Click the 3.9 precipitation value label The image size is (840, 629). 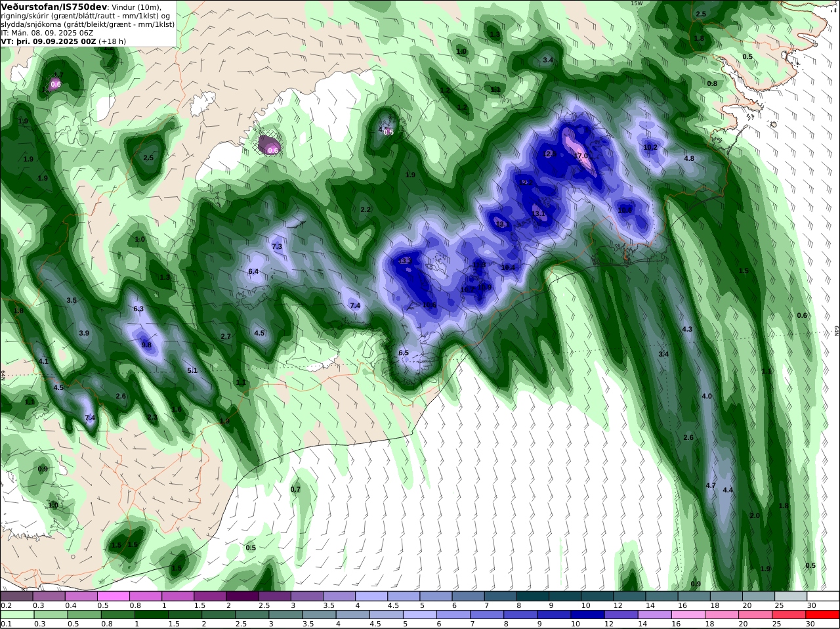click(84, 333)
